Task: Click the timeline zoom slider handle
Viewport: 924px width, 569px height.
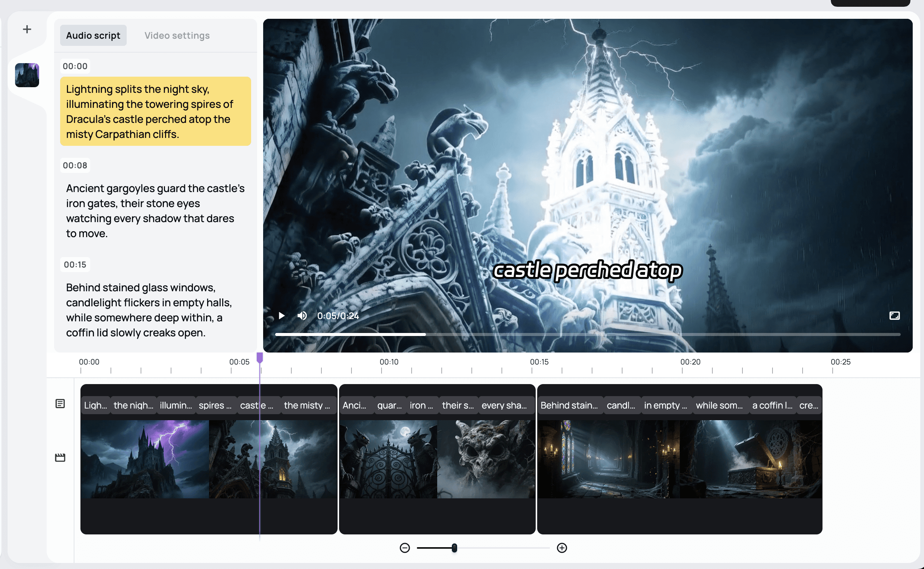Action: click(x=454, y=548)
